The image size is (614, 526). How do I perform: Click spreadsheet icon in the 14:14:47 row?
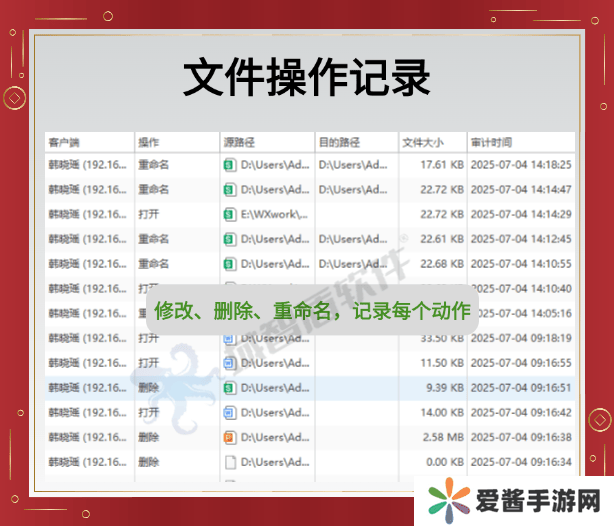coord(229,189)
